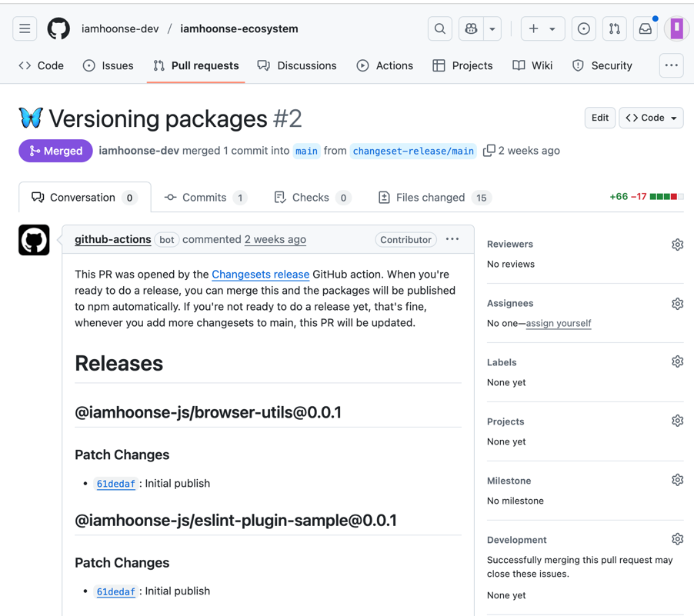Follow the Changesets release link
694x616 pixels.
(x=260, y=275)
